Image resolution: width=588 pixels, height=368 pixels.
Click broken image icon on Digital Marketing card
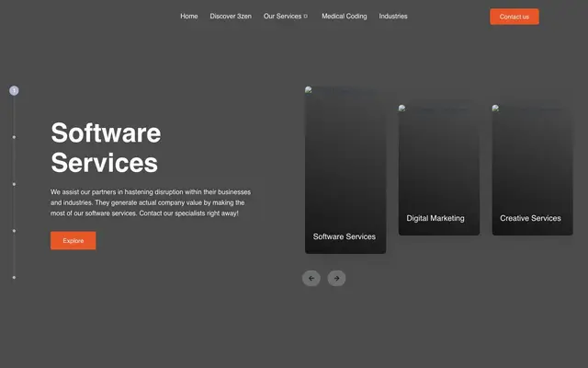point(401,109)
